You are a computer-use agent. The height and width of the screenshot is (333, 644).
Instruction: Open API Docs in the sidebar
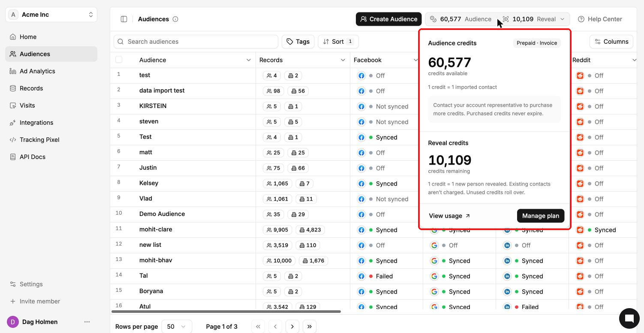pos(51,157)
